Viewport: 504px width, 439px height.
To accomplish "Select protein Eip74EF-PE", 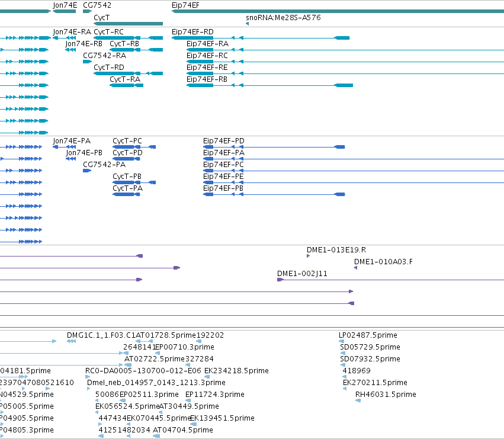I will [223, 177].
